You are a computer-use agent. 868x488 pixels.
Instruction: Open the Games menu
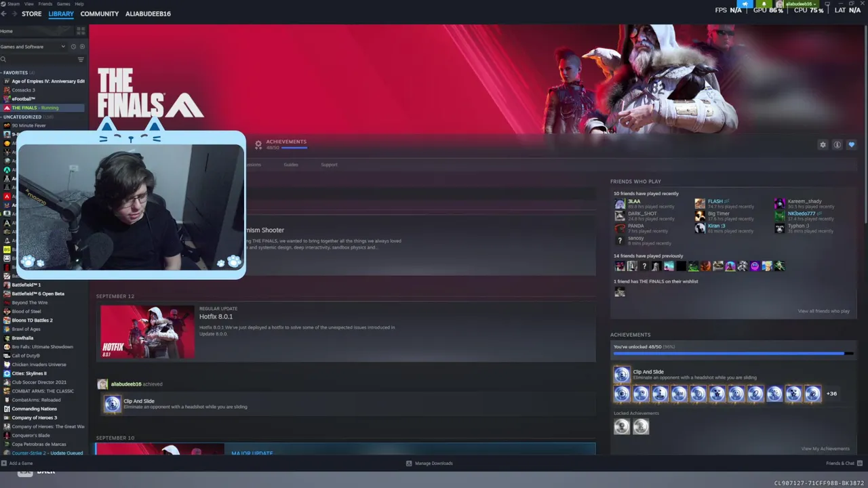pos(64,4)
